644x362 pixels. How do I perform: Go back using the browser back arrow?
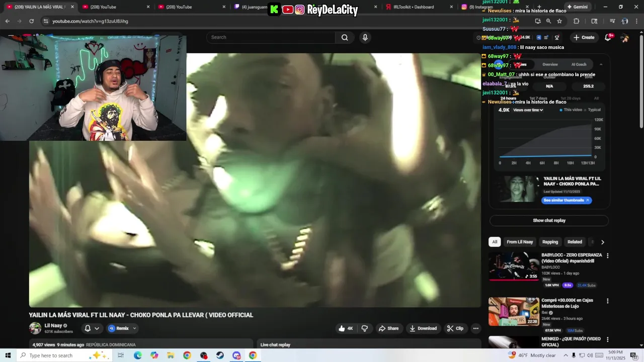(7, 21)
